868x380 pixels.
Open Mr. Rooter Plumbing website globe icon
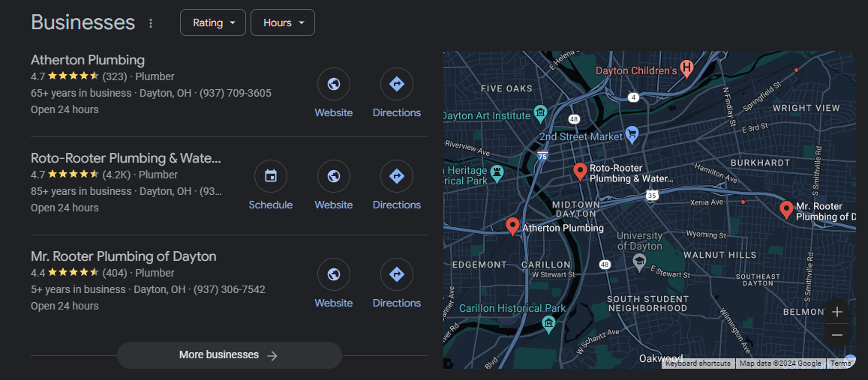[333, 274]
